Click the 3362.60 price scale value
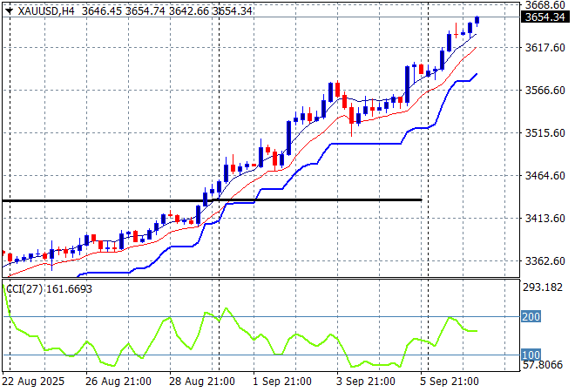Image resolution: width=575 pixels, height=392 pixels. 545,260
